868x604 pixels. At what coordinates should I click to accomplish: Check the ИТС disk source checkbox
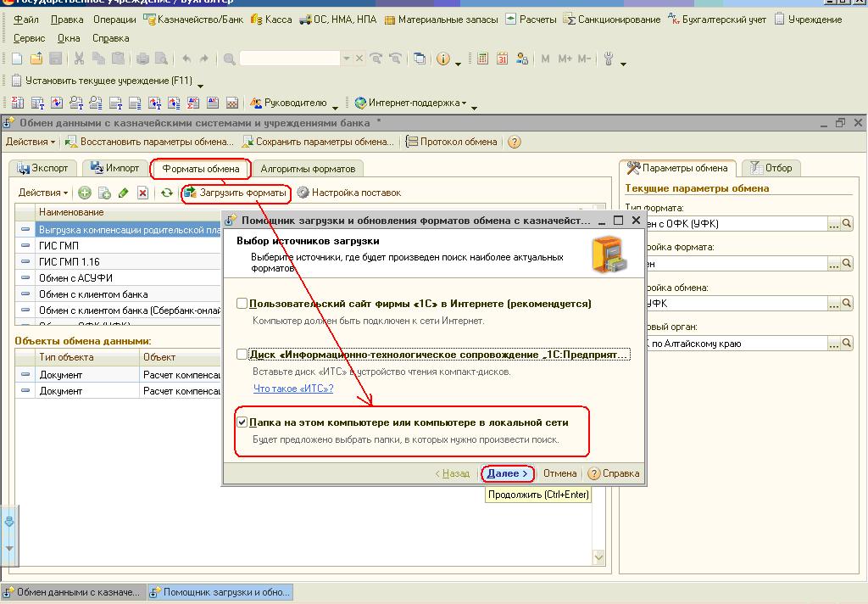pyautogui.click(x=242, y=355)
